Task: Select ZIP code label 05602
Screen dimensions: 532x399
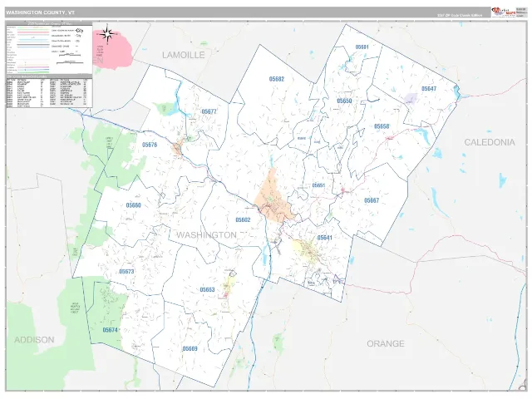Action: (243, 220)
